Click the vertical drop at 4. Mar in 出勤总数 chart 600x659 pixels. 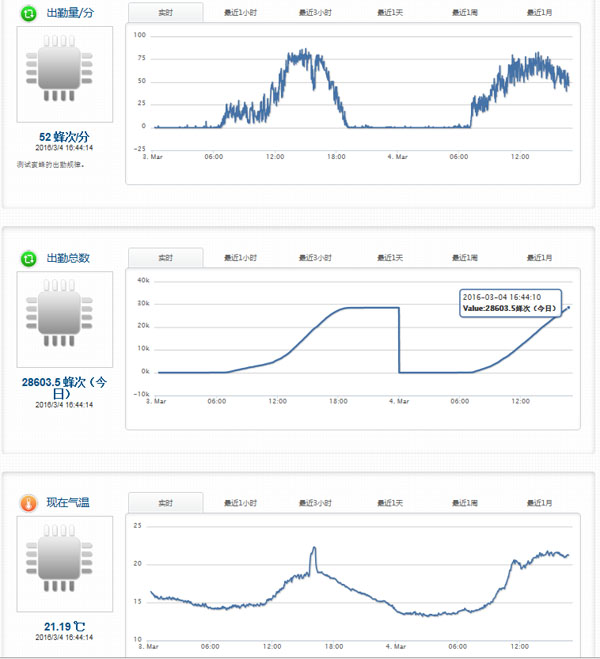click(x=399, y=340)
